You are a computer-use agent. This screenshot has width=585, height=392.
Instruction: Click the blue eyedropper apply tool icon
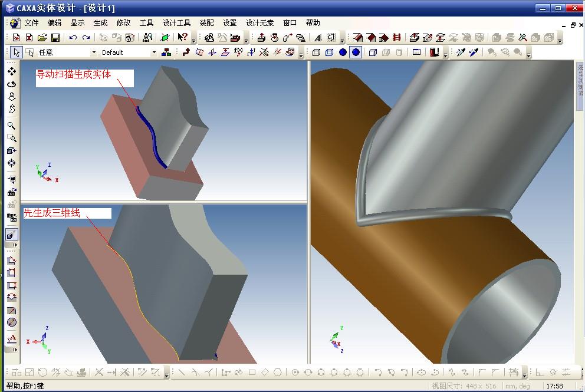(x=474, y=52)
